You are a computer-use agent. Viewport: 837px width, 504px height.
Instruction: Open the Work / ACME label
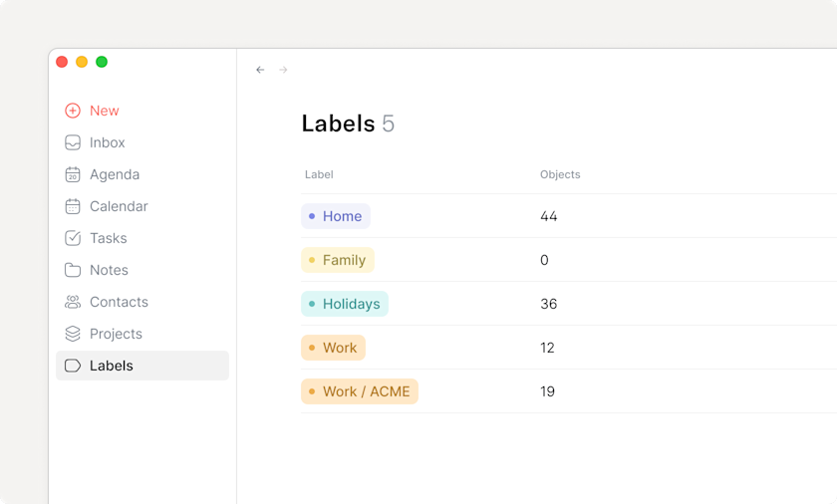[x=360, y=391]
